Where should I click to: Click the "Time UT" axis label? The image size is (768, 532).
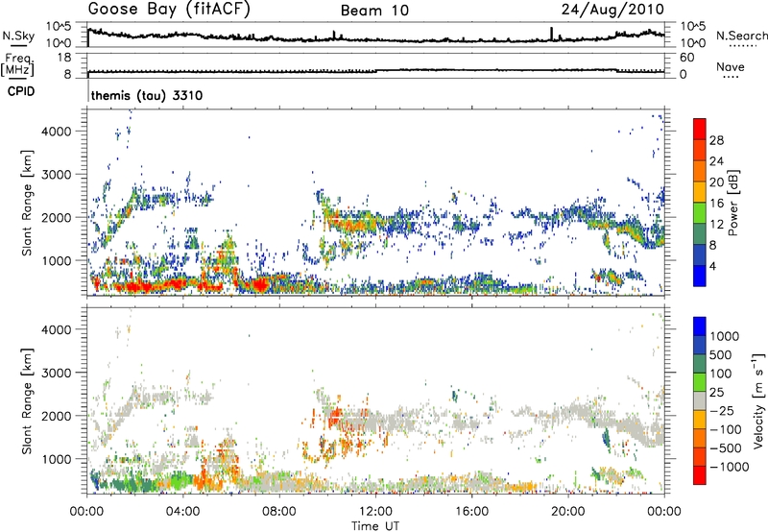click(x=375, y=526)
